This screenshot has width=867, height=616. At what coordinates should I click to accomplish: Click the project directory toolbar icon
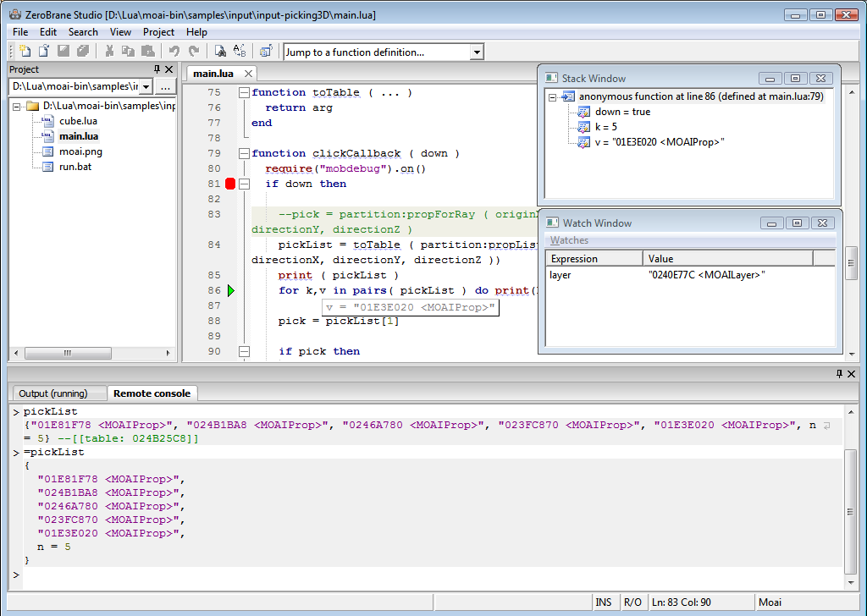click(266, 52)
